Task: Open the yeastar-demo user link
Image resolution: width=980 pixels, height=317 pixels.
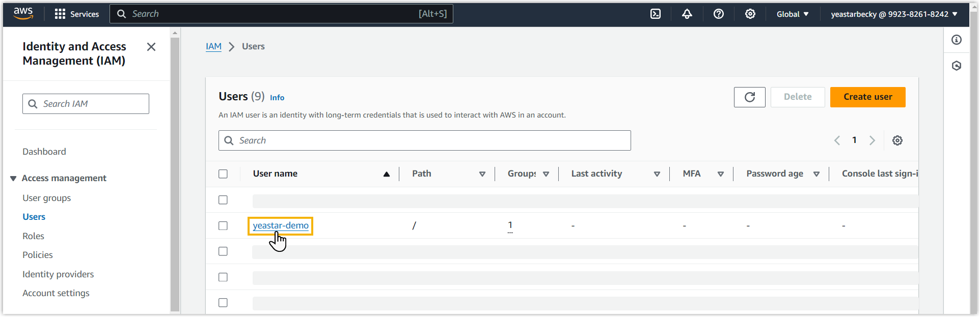Action: click(x=281, y=226)
